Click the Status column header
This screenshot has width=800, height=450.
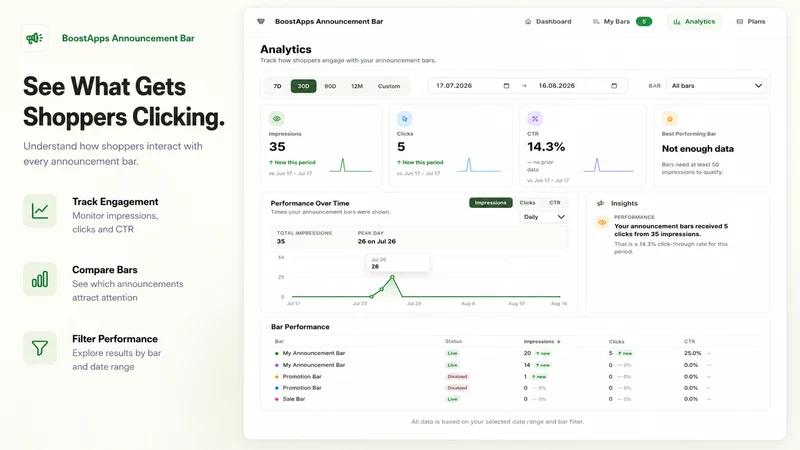click(x=453, y=341)
